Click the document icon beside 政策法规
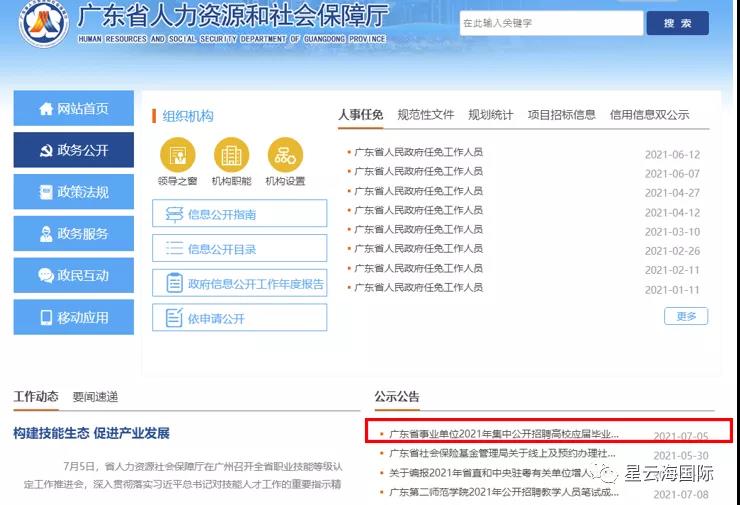The image size is (740, 505). click(46, 192)
